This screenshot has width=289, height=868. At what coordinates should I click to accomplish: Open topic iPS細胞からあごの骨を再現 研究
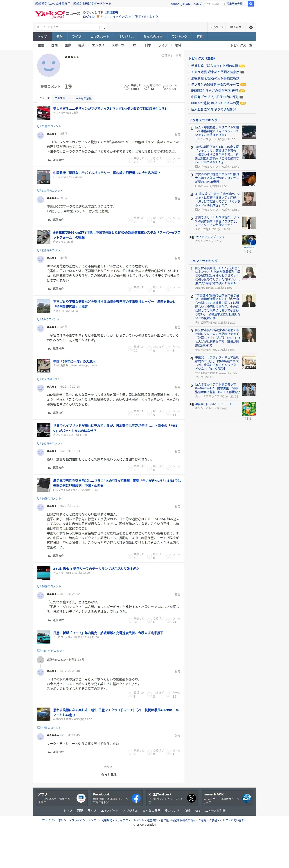coord(214,91)
